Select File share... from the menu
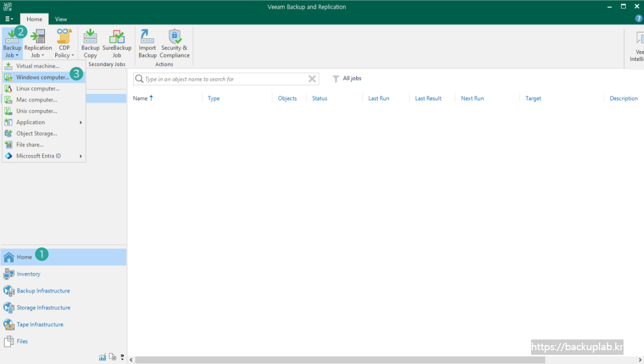Screen dimensions: 644x364 (44, 145)
